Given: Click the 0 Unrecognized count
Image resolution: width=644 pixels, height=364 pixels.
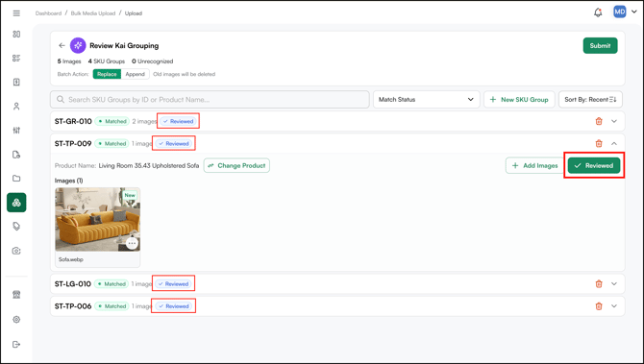Looking at the screenshot, I should [153, 61].
